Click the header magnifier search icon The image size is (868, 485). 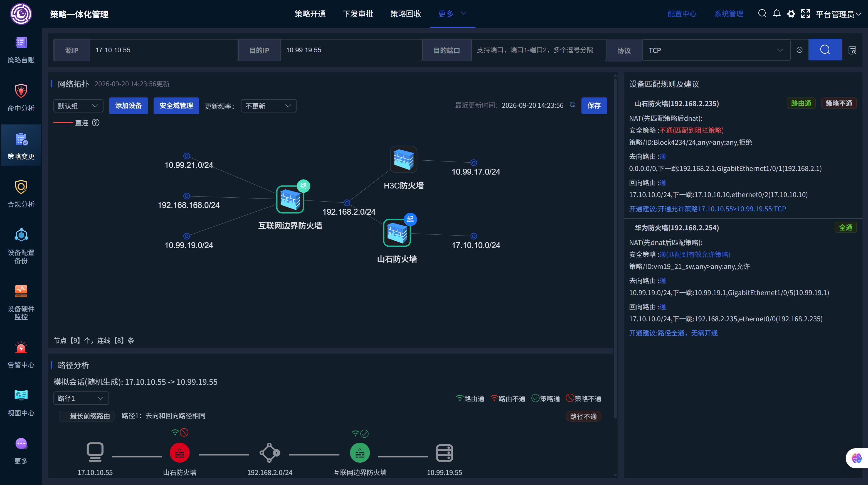click(762, 13)
